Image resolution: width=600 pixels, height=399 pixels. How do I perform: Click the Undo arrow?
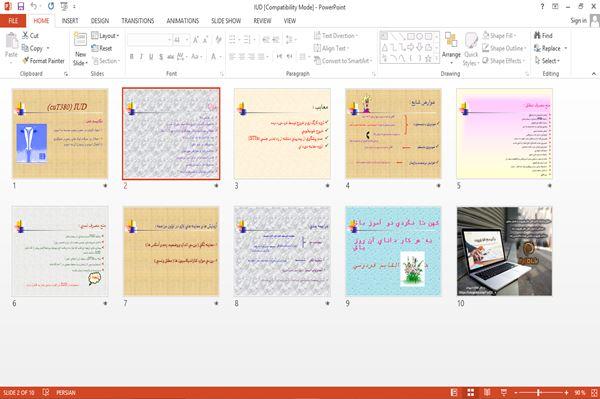pos(34,7)
